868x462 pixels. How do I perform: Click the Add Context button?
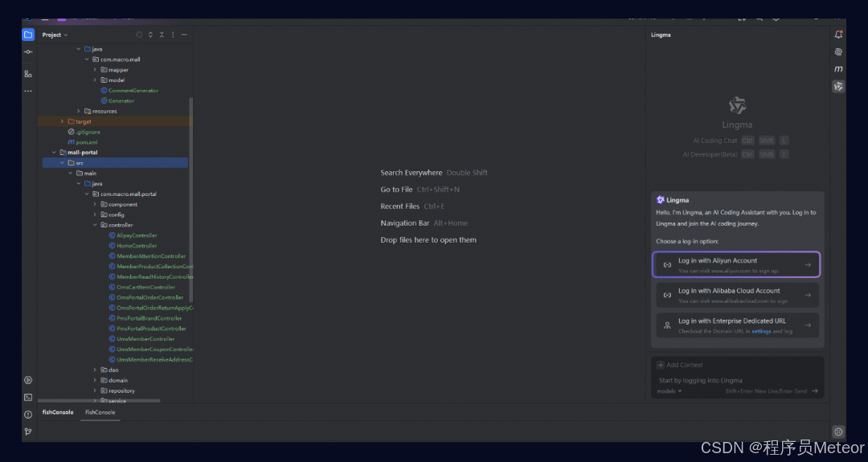pos(680,365)
